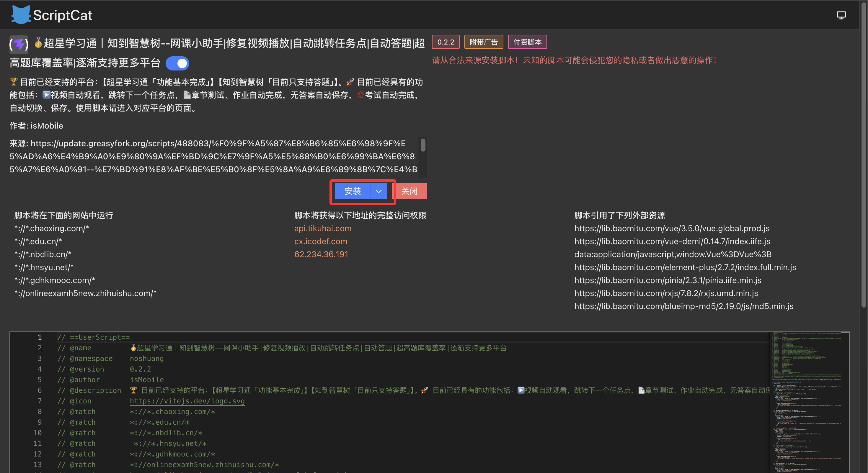Click the 0.2.2 version tag

[x=446, y=42]
